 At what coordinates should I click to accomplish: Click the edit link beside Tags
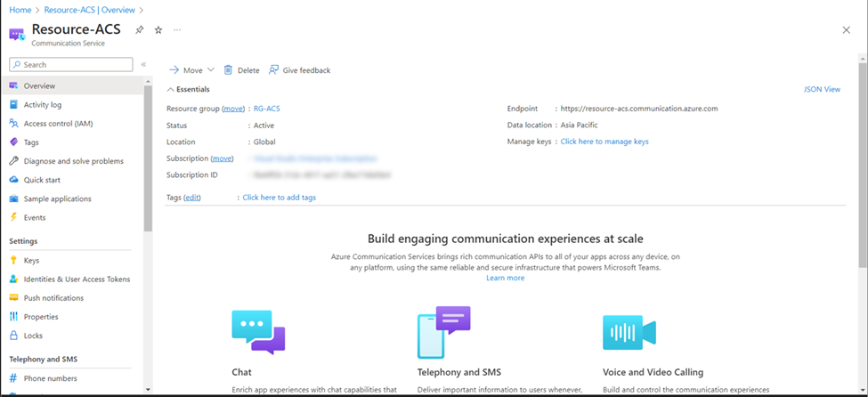192,197
